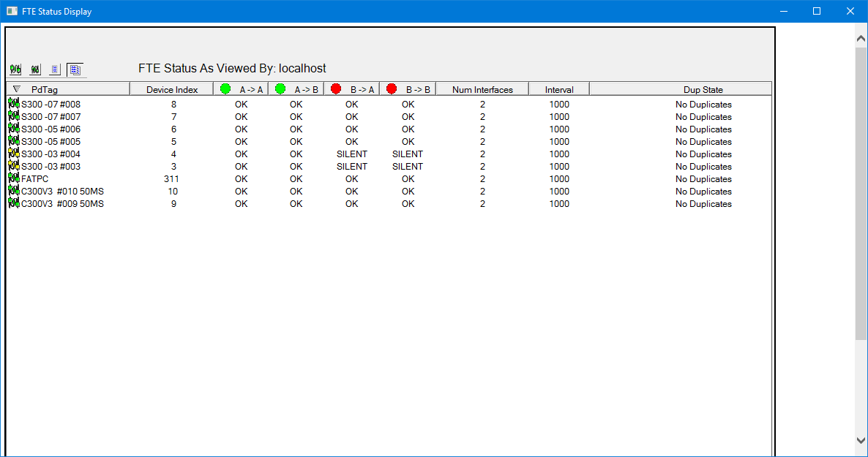Sort by Device Index column header

[x=171, y=89]
